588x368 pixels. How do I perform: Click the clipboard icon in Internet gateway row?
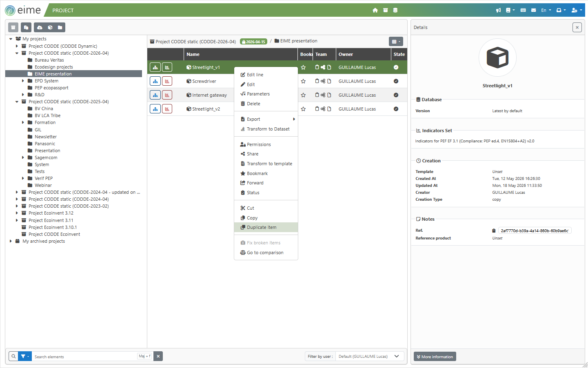[x=317, y=95]
